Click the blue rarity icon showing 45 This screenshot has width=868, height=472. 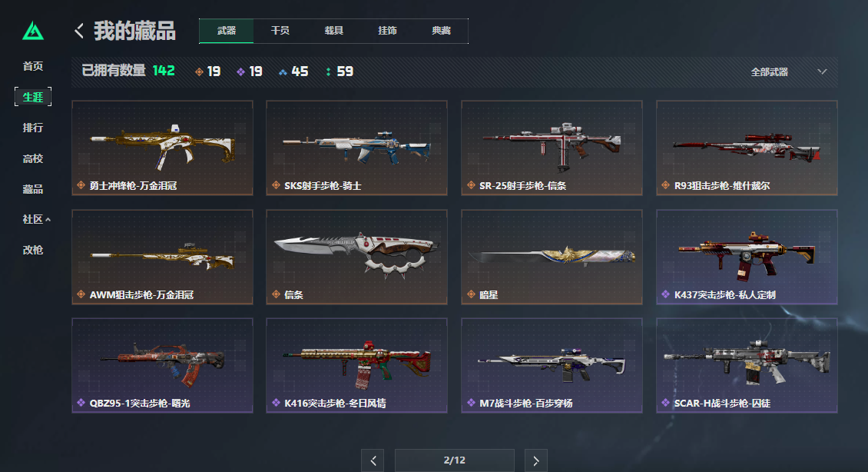(283, 71)
